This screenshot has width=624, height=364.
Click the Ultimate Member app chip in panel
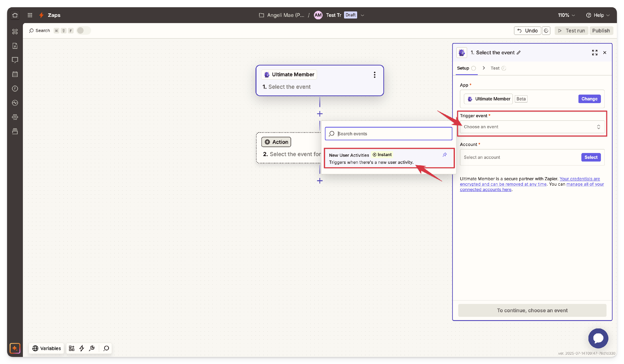pyautogui.click(x=488, y=99)
